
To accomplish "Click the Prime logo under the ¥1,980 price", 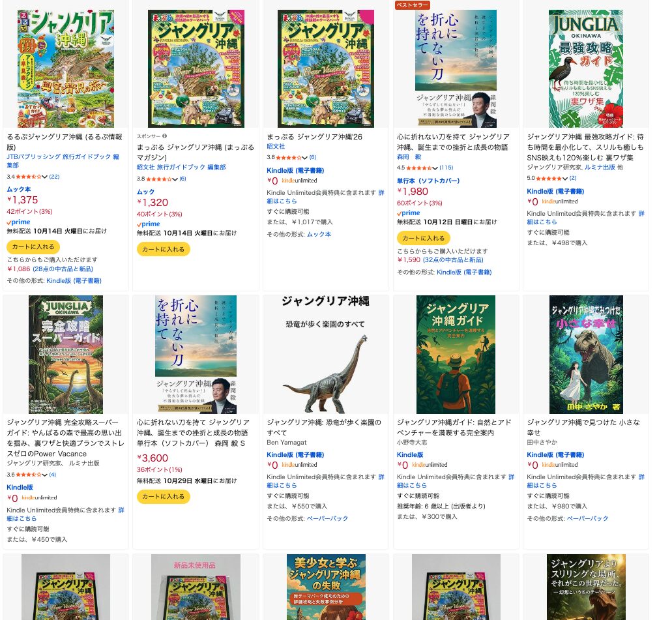I will 409,213.
